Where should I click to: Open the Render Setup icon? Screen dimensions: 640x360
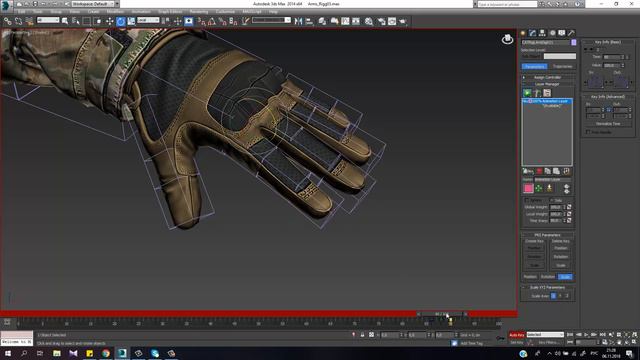point(381,21)
